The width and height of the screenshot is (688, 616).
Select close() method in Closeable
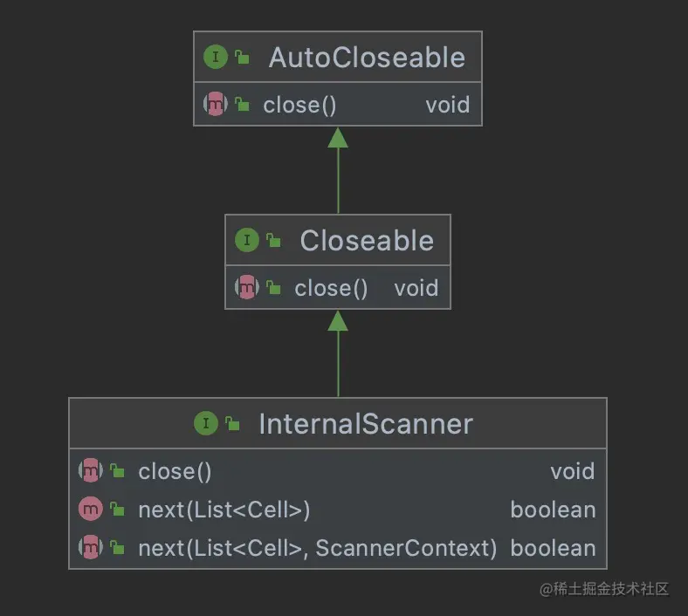click(x=331, y=288)
